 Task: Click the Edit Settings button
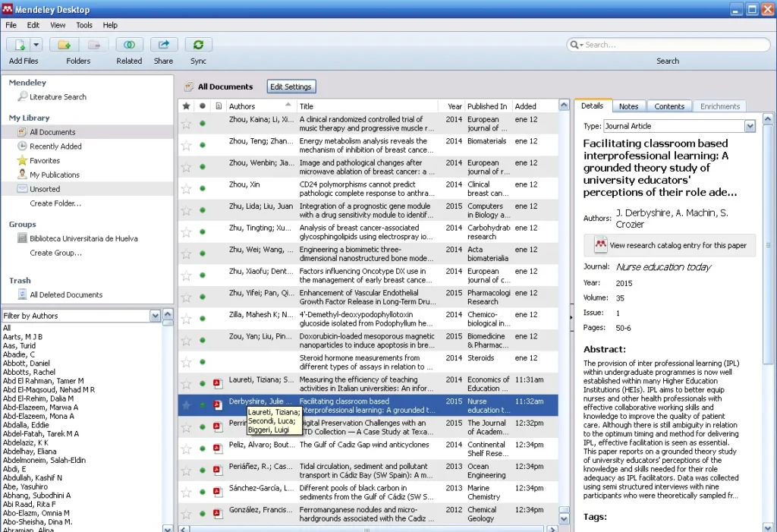[x=291, y=87]
